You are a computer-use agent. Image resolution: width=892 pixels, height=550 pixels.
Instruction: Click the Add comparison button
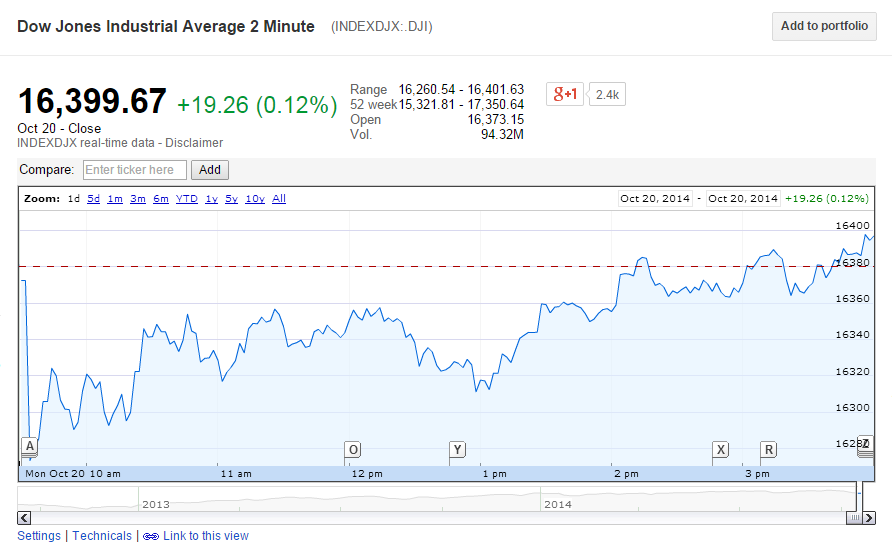(210, 169)
